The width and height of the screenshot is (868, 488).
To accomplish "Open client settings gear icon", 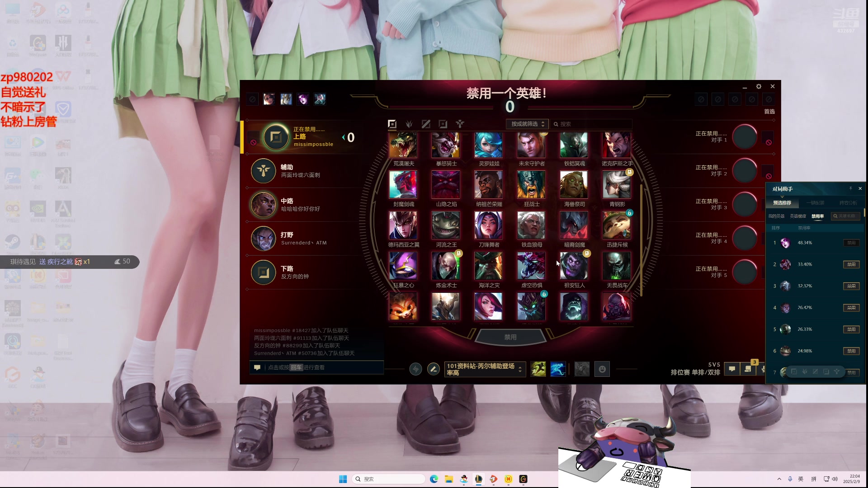I will point(759,86).
